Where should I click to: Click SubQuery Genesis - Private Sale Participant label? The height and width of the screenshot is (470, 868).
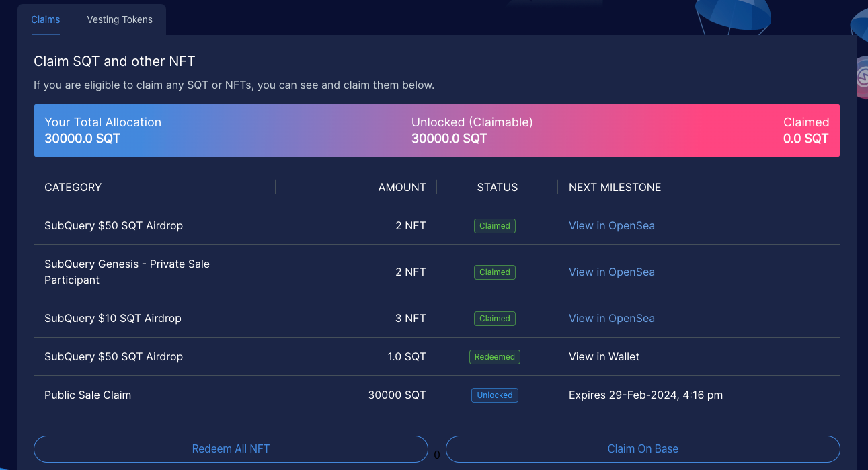pyautogui.click(x=127, y=272)
